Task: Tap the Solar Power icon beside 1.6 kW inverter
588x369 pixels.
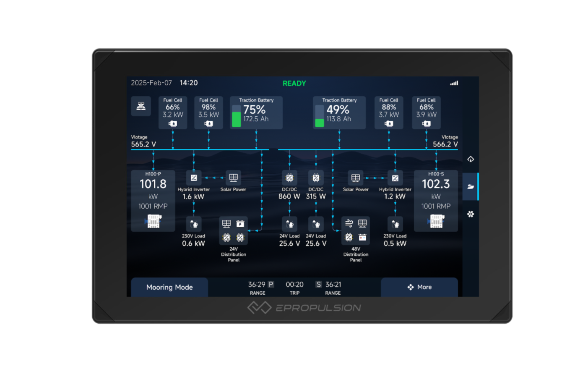Action: tap(234, 178)
